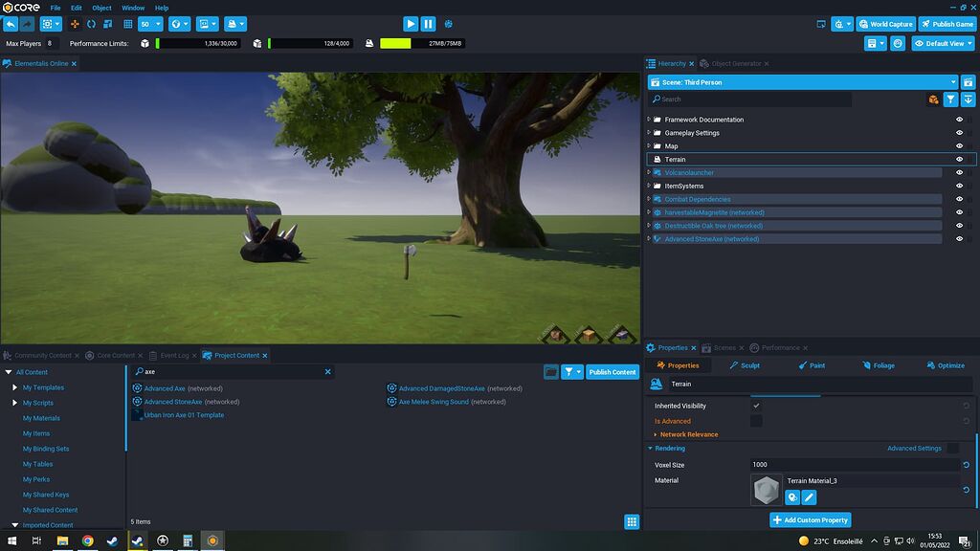Image resolution: width=980 pixels, height=551 pixels.
Task: Click the Publish Game button
Action: point(947,24)
